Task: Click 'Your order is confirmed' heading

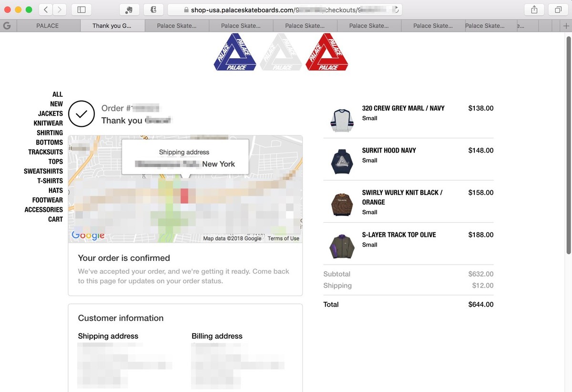Action: point(124,258)
